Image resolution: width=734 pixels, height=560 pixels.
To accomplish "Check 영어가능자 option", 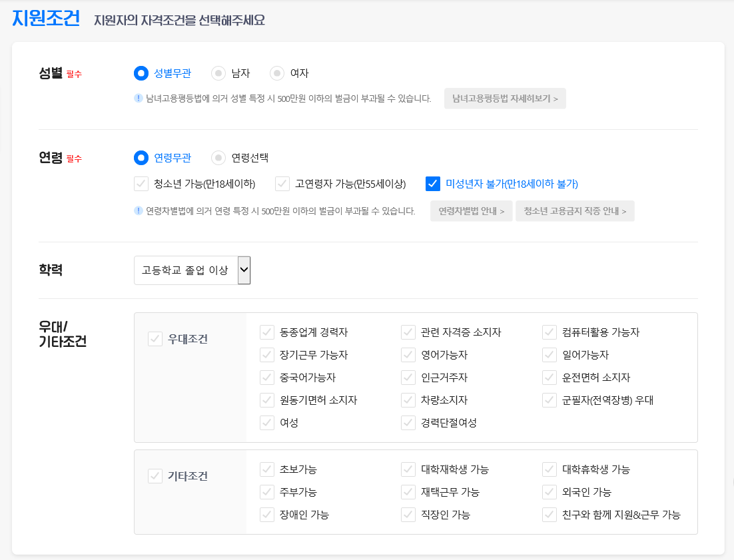I will tap(408, 354).
